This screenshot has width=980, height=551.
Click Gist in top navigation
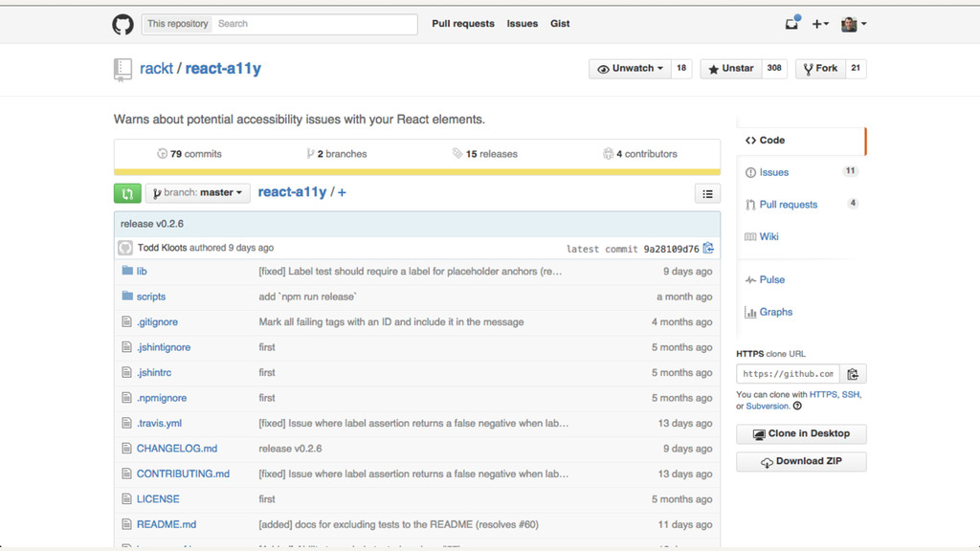(560, 24)
